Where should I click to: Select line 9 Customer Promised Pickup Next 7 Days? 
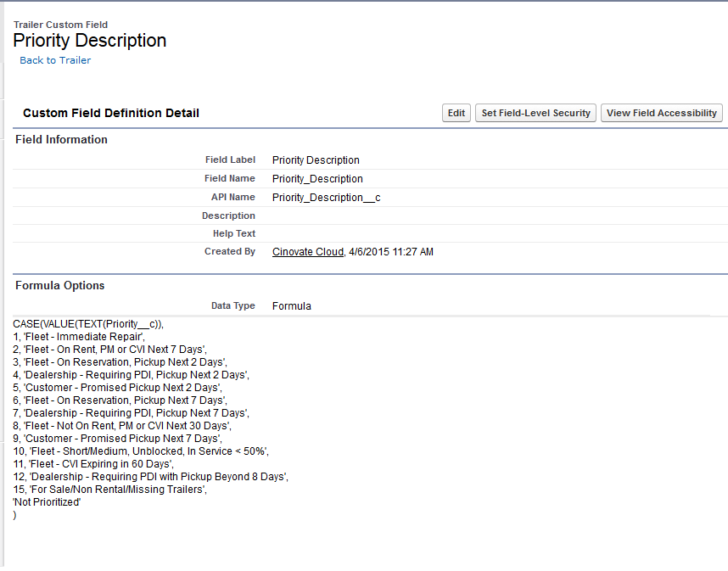pyautogui.click(x=117, y=439)
